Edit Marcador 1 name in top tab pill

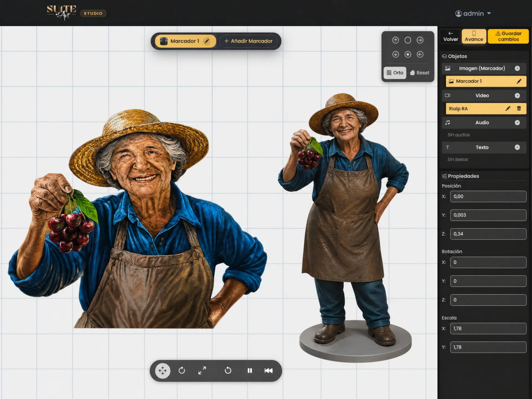[x=207, y=41]
